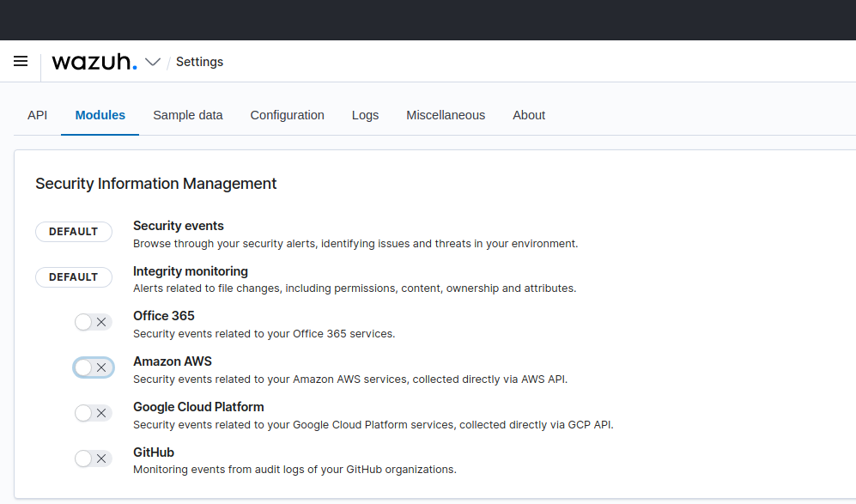856x504 pixels.
Task: Click the DEFAULT badge next to Security events
Action: tap(74, 231)
